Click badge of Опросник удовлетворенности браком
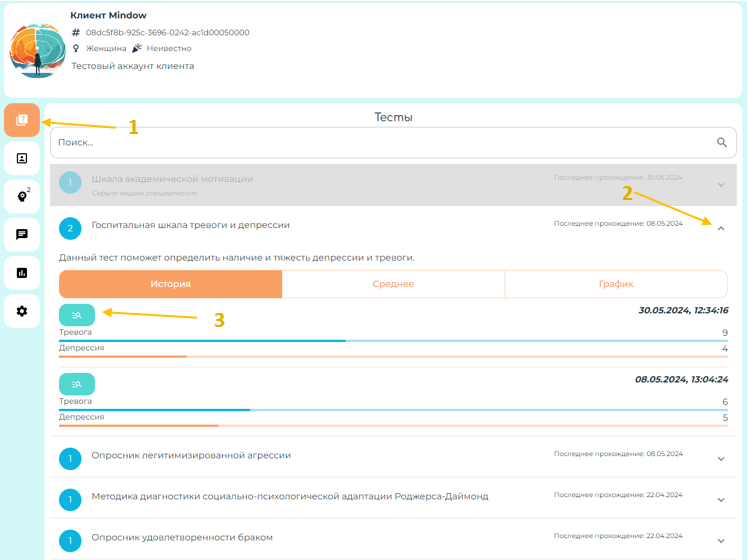The height and width of the screenshot is (560, 748). point(70,541)
